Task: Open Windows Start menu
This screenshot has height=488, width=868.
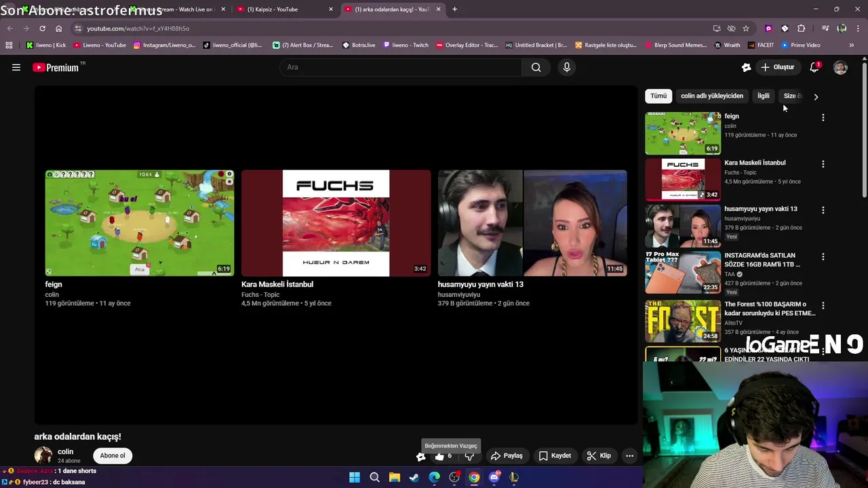Action: click(355, 477)
